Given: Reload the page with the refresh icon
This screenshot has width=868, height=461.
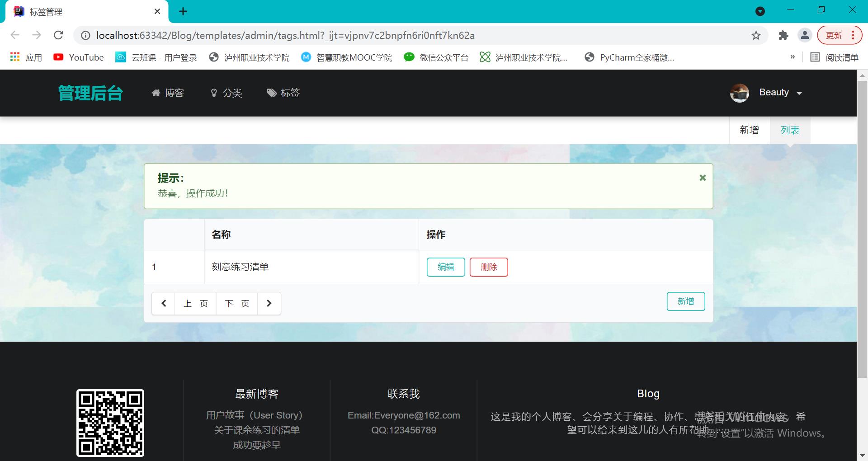Looking at the screenshot, I should (x=58, y=35).
